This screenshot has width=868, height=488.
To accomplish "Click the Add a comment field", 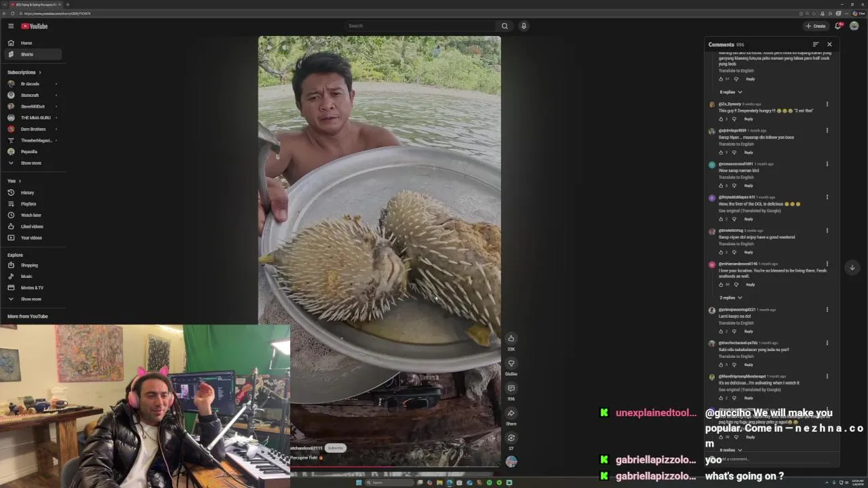I will point(772,459).
